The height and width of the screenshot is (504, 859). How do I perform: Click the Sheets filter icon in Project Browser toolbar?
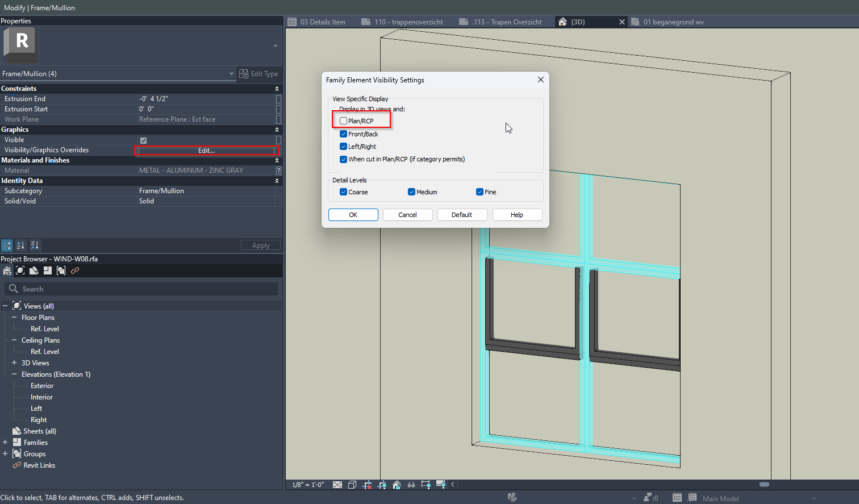coord(34,270)
